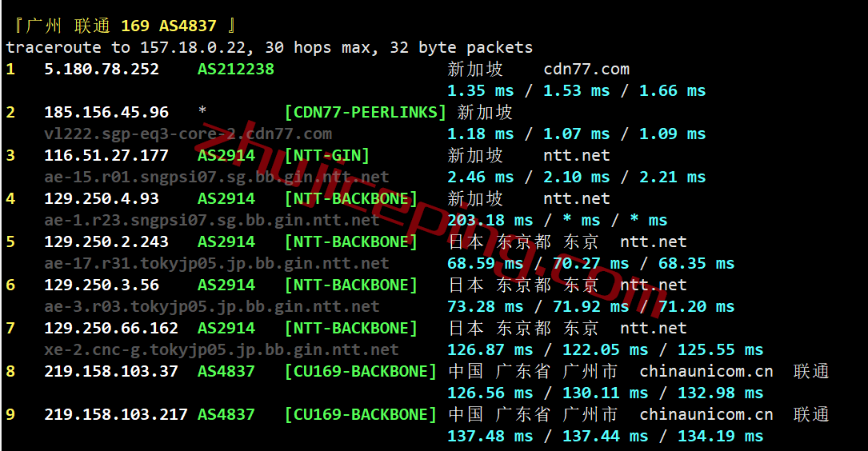Click latency 2.46 ms on hop 3

pyautogui.click(x=481, y=177)
